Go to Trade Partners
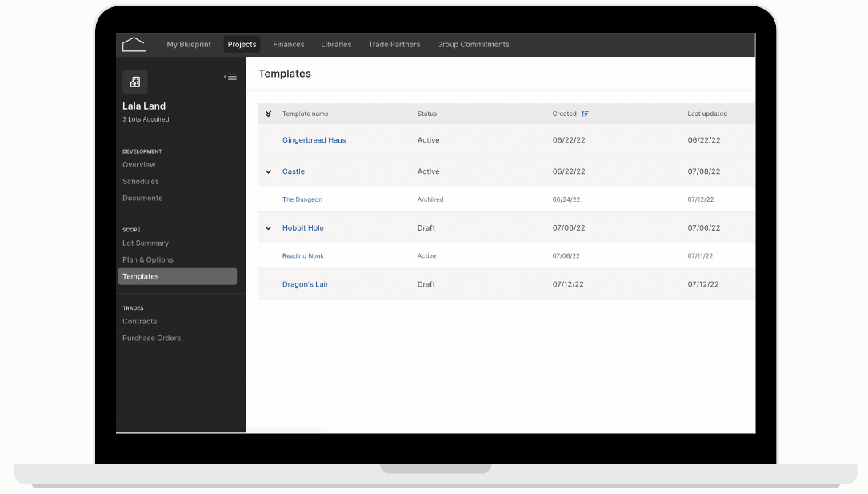 tap(394, 44)
